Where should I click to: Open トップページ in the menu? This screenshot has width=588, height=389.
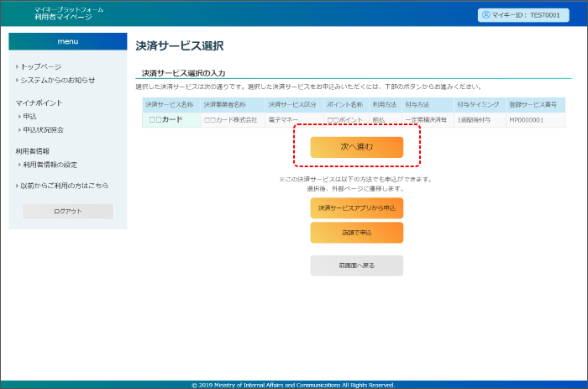(41, 66)
